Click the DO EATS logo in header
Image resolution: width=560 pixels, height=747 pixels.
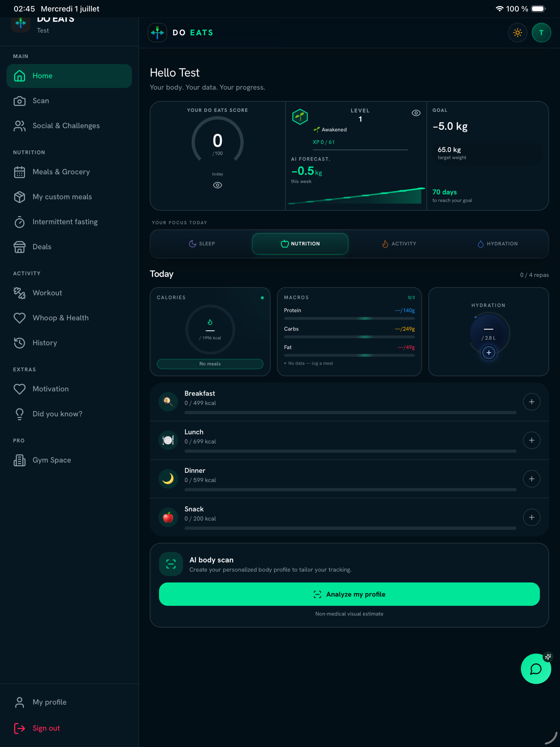point(157,33)
